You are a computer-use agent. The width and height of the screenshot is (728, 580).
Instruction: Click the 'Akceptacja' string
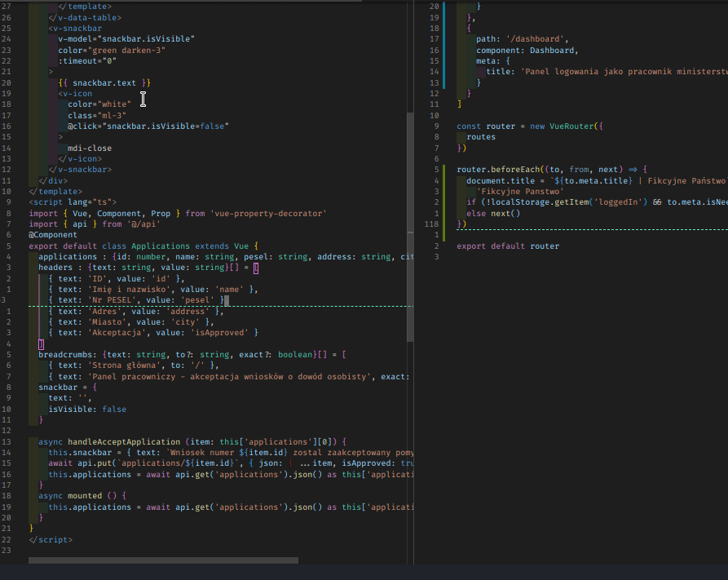(x=117, y=332)
